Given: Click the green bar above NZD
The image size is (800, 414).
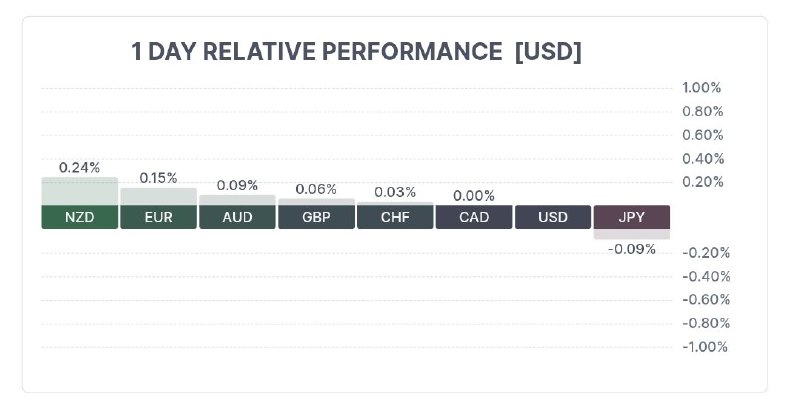Looking at the screenshot, I should tap(80, 191).
